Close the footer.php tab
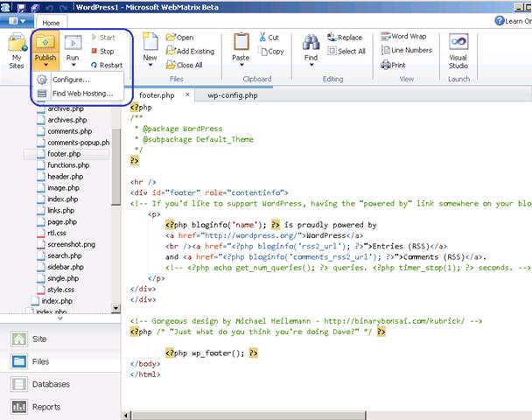 tap(187, 94)
